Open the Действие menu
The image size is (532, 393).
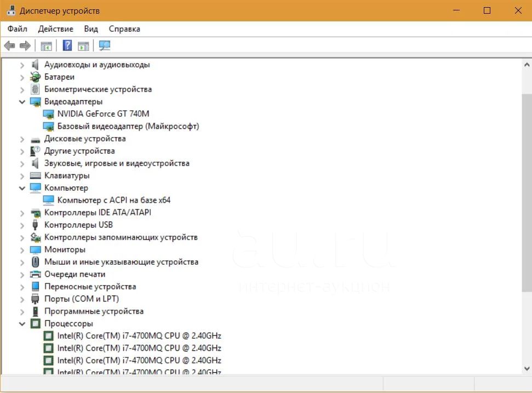[56, 29]
